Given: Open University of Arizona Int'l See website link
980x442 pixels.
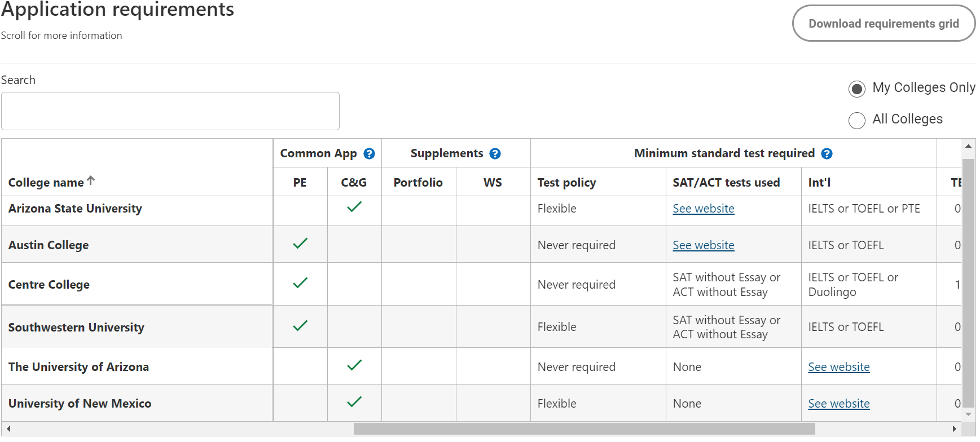Looking at the screenshot, I should click(x=838, y=367).
